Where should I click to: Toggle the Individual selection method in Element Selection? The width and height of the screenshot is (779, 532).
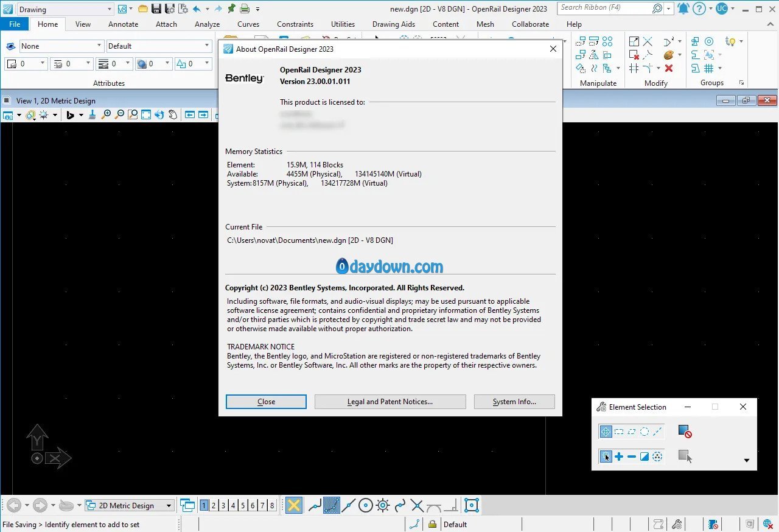(606, 432)
